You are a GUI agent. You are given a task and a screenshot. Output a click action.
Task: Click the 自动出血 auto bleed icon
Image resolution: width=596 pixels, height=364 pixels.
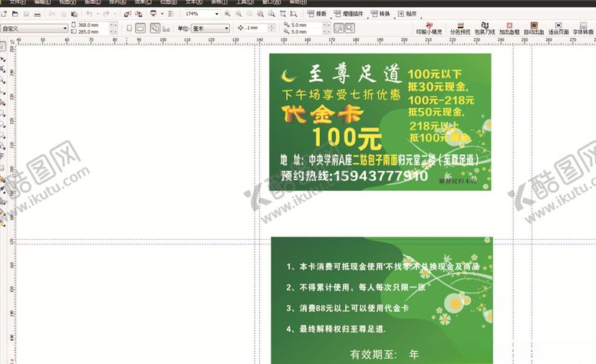[534, 28]
